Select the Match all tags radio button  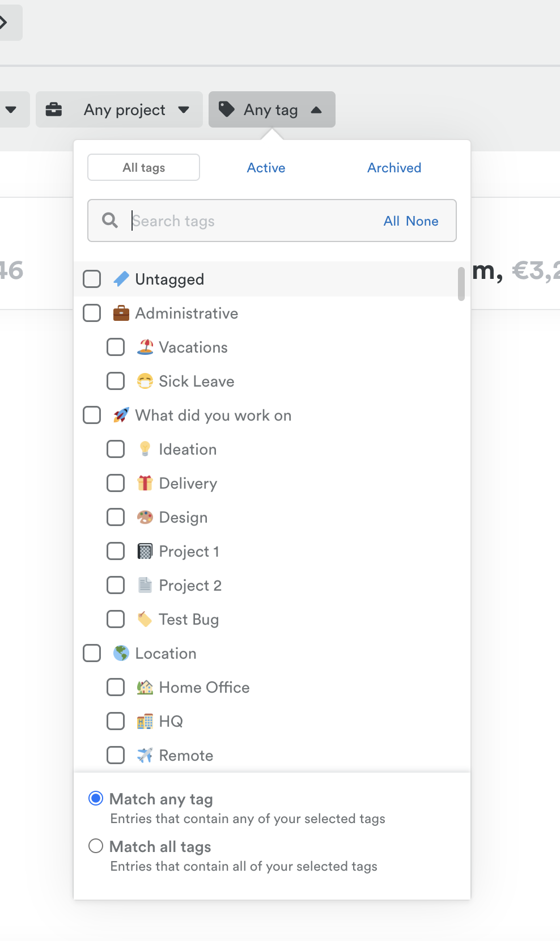(x=96, y=846)
